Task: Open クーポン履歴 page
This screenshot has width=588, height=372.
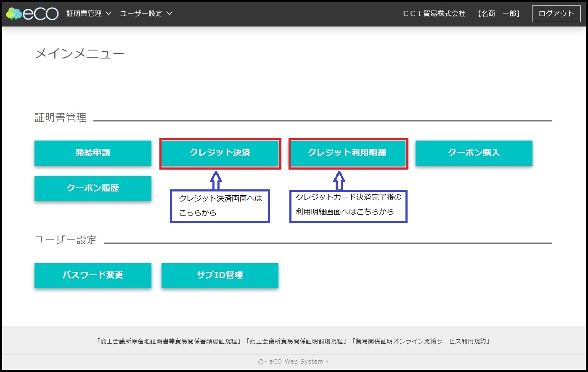Action: coord(93,188)
